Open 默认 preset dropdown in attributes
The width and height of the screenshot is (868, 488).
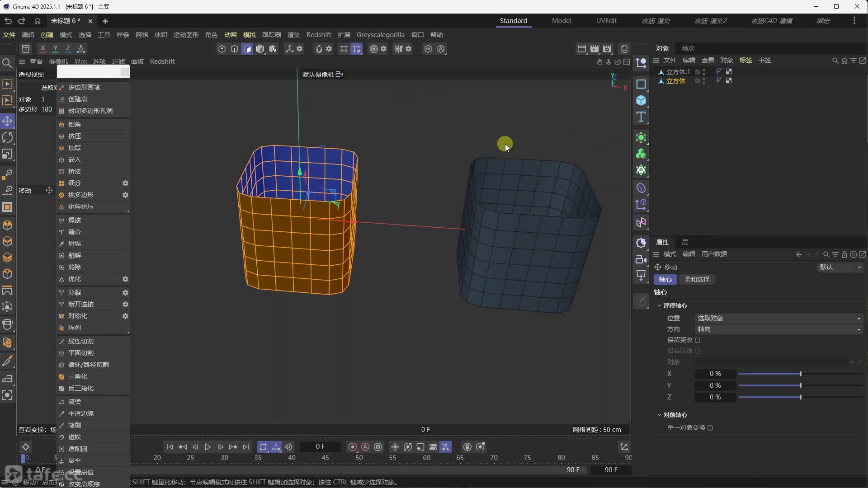840,267
